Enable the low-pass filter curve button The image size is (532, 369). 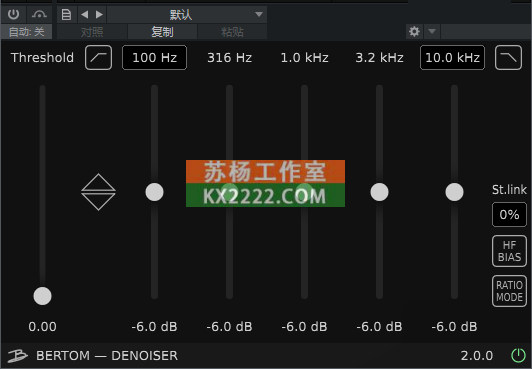pyautogui.click(x=508, y=58)
